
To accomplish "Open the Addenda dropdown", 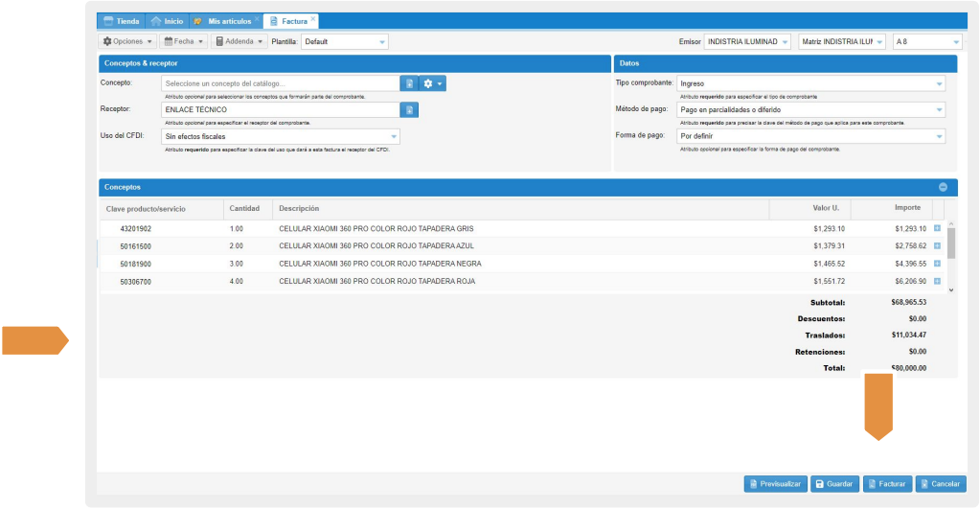I will tap(239, 41).
